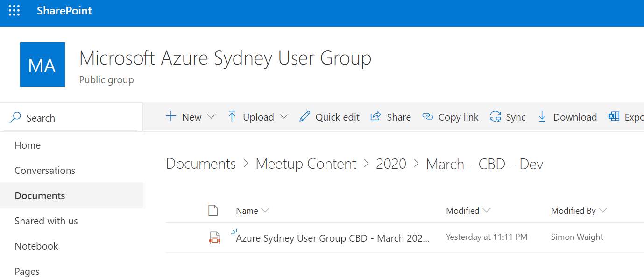
Task: Click the file type column header icon
Action: pos(213,210)
